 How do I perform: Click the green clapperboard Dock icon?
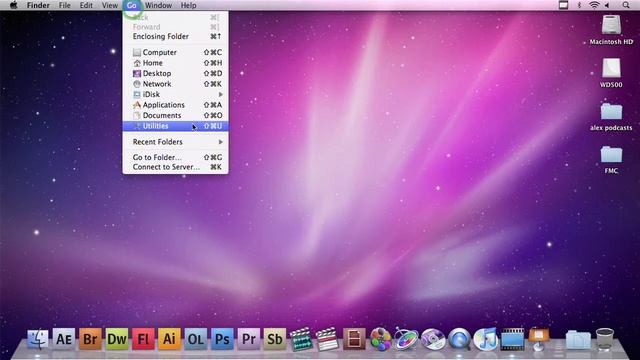click(301, 339)
